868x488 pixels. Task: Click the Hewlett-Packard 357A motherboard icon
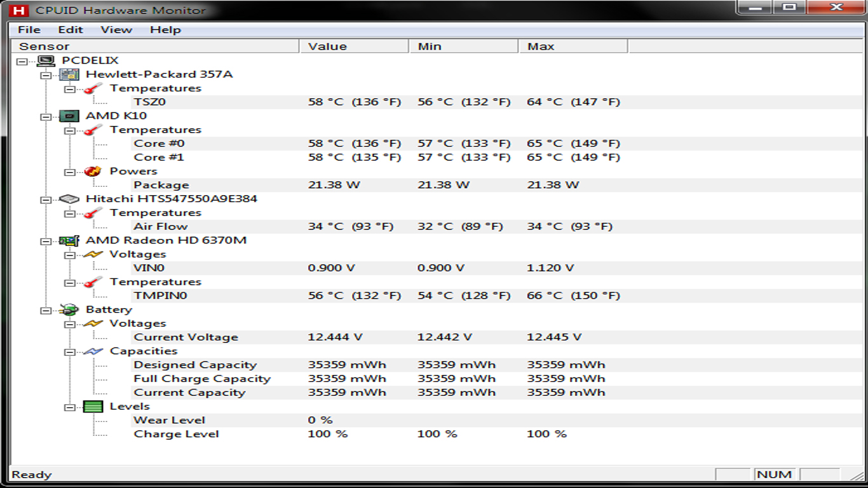69,74
